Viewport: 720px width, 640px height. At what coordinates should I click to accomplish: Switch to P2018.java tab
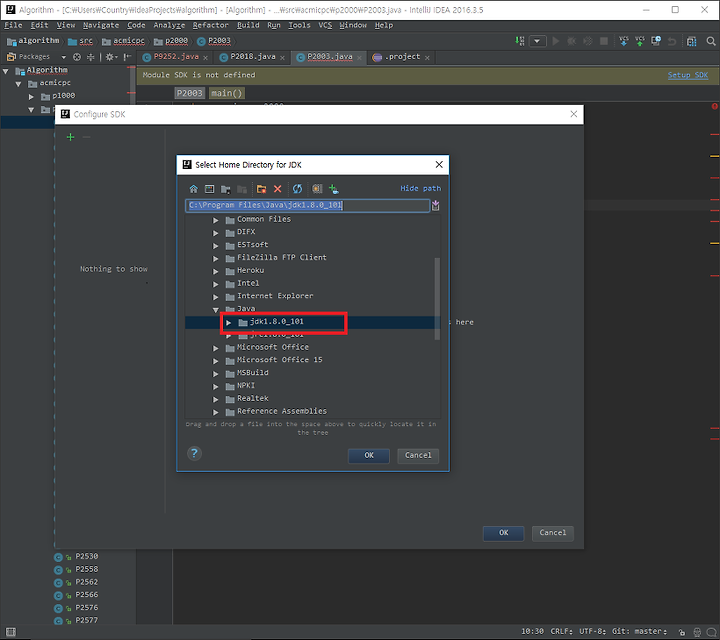(x=253, y=57)
